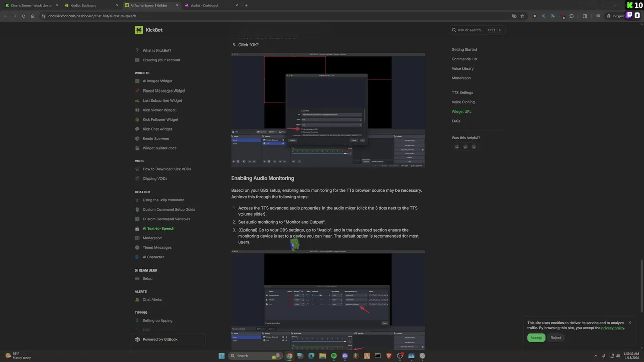Click the Kick Chat Widget icon
Screen dimensions: 644x362
[137, 129]
